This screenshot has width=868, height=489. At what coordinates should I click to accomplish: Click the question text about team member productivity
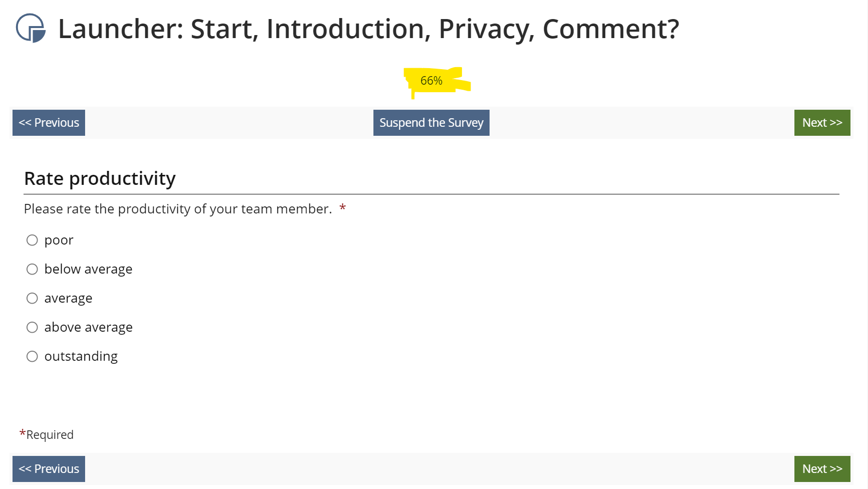(178, 209)
